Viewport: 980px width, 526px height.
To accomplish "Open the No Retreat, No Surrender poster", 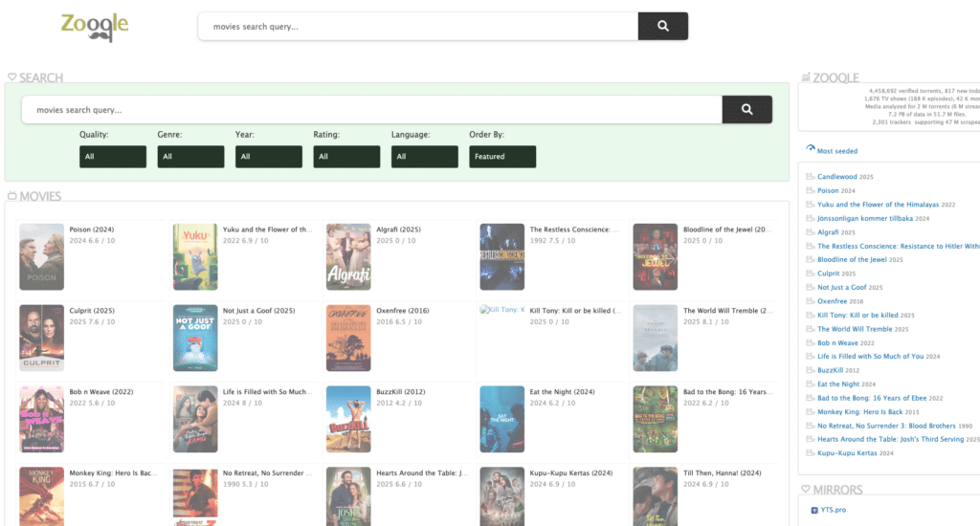I will [195, 496].
